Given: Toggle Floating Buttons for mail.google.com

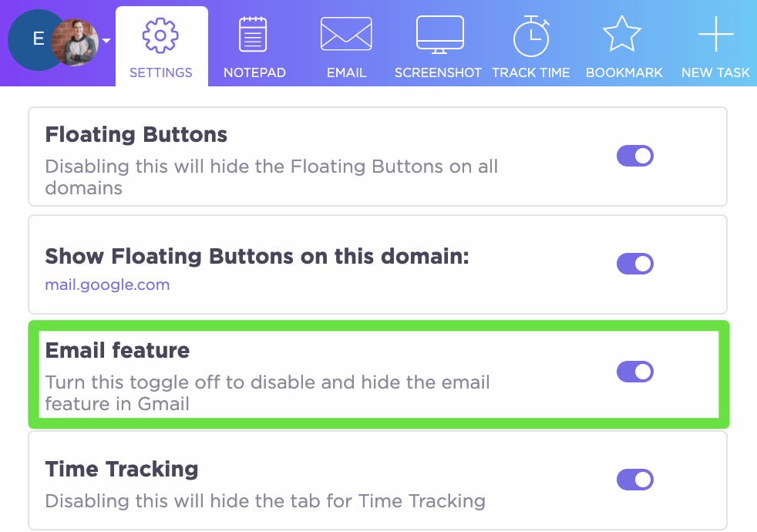Looking at the screenshot, I should point(635,264).
